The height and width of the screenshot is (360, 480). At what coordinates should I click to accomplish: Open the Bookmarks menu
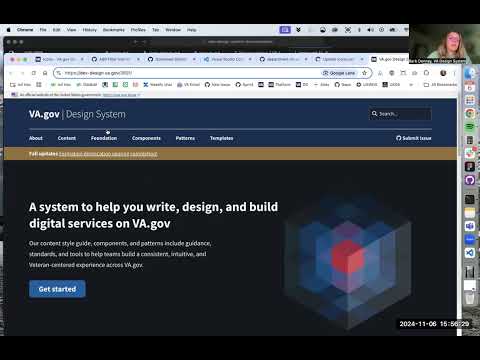[x=114, y=30]
